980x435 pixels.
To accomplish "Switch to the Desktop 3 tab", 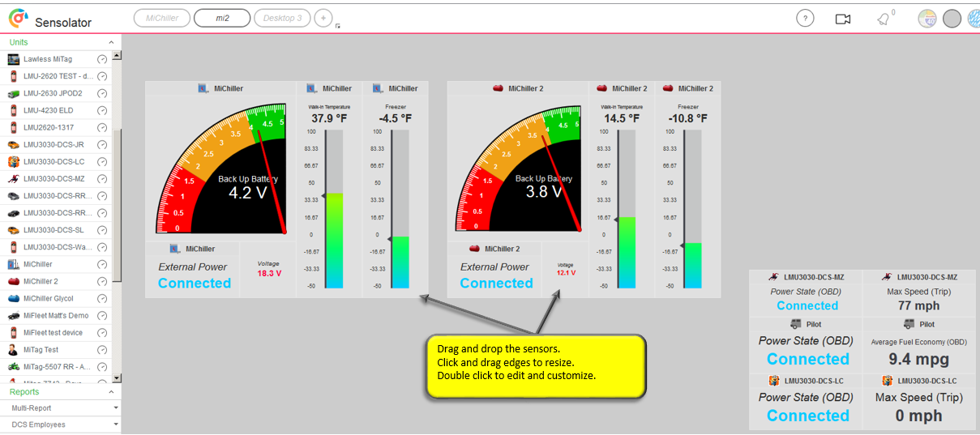I will click(x=282, y=18).
